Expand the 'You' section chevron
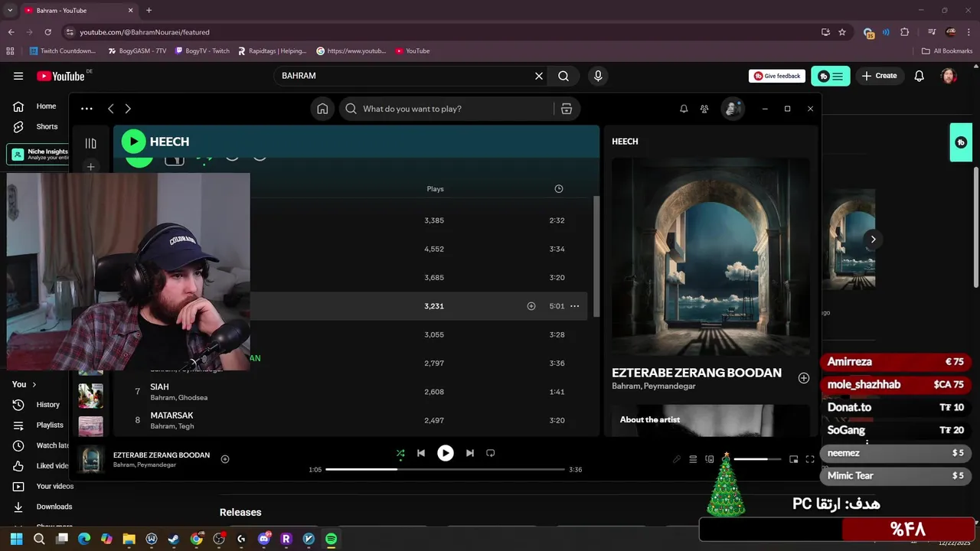Viewport: 980px width, 551px height. pos(34,384)
